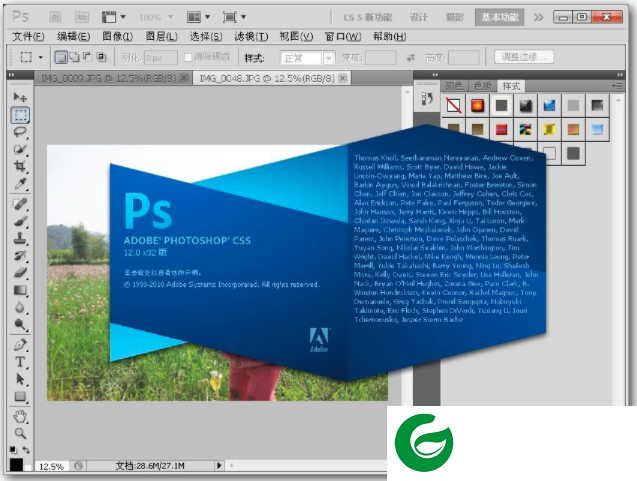The image size is (637, 481).
Task: Select the 基本功能 workspace button
Action: (500, 17)
